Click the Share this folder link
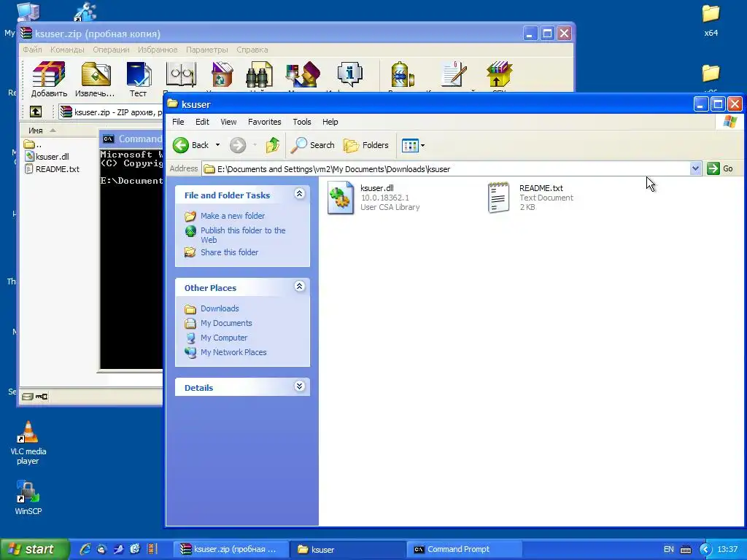 229,252
